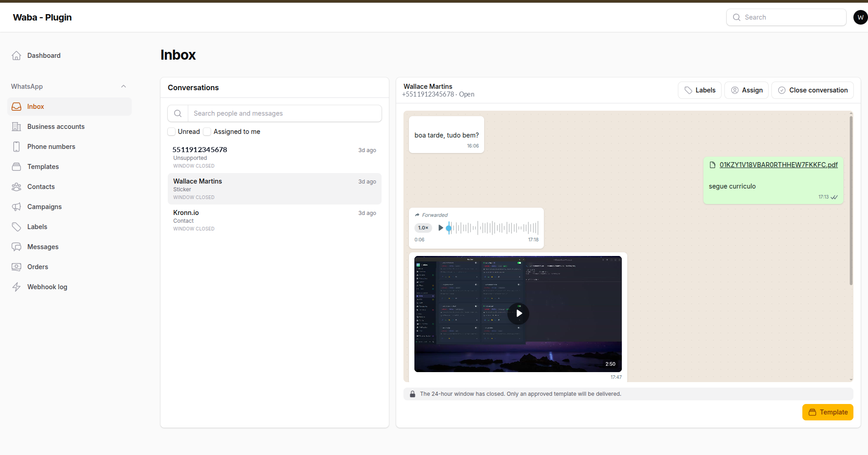Click the Business accounts building icon
This screenshot has height=455, width=868.
pos(16,127)
